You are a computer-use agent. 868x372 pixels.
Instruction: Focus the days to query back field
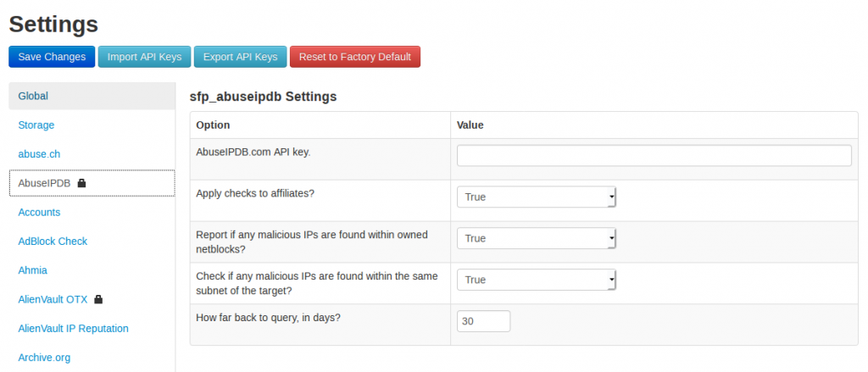click(x=483, y=321)
